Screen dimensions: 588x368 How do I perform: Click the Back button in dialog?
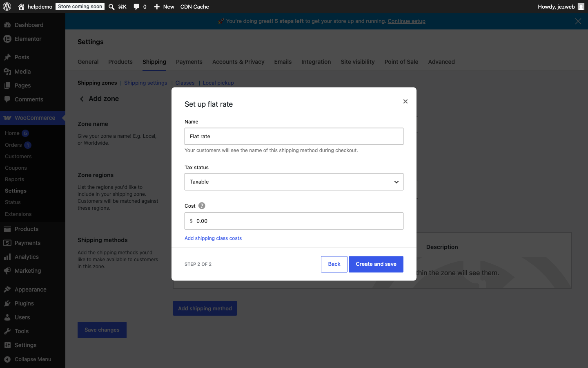click(334, 264)
